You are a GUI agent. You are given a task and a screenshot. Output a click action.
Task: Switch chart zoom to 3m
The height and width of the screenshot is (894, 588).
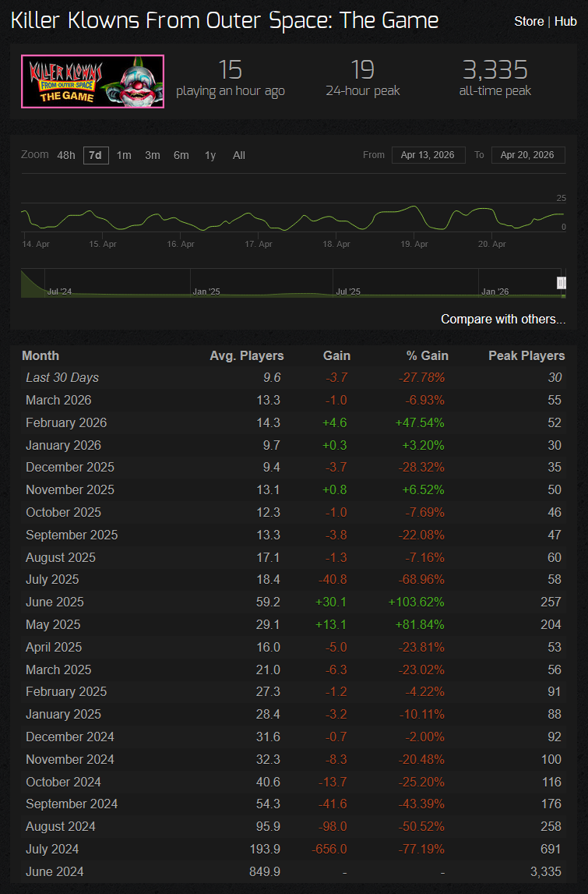(x=152, y=155)
